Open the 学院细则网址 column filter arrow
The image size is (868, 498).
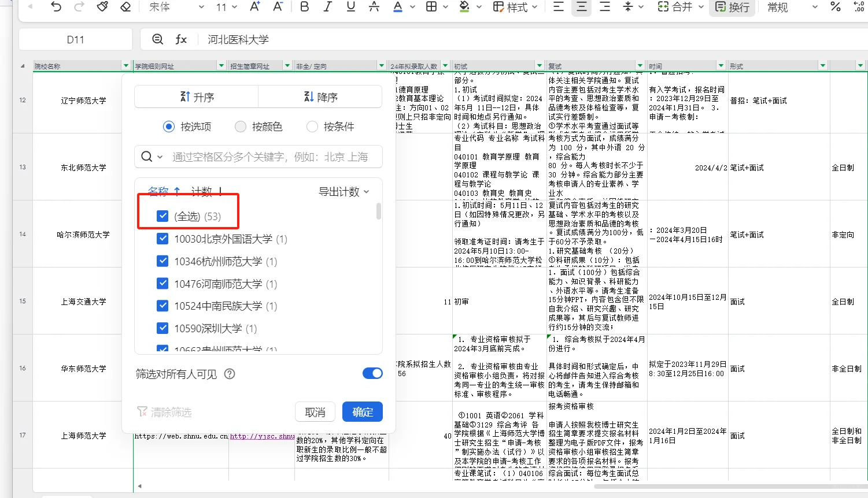[x=221, y=66]
